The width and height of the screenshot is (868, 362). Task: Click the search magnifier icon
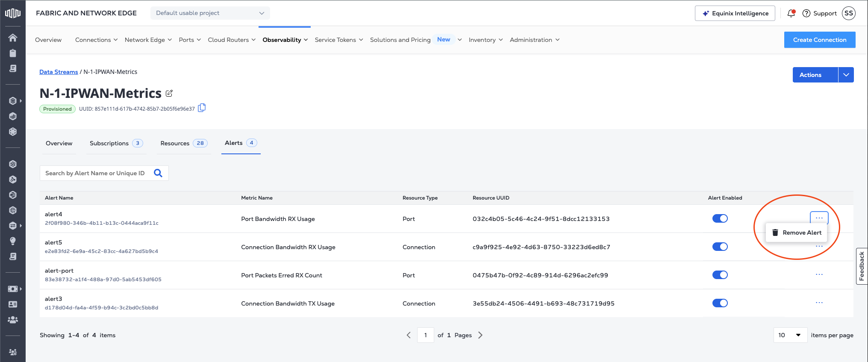click(158, 173)
